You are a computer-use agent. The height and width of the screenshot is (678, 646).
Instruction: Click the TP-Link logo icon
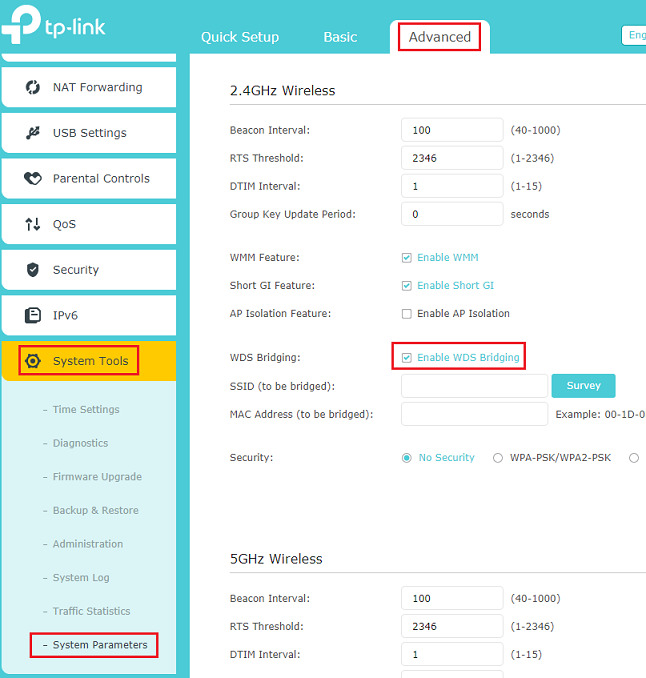pyautogui.click(x=22, y=27)
